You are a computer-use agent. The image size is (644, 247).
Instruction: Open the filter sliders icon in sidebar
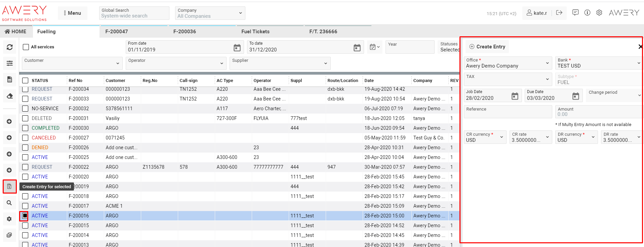(x=9, y=63)
